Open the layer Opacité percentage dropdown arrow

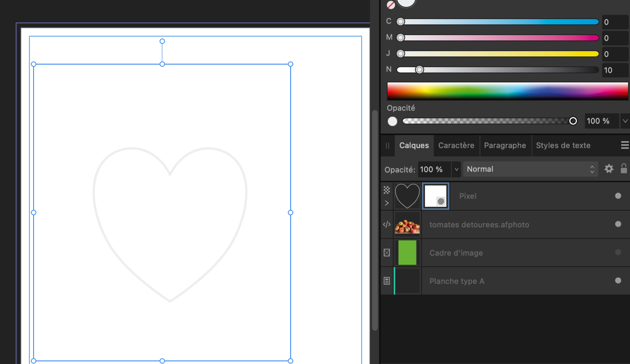(x=456, y=169)
